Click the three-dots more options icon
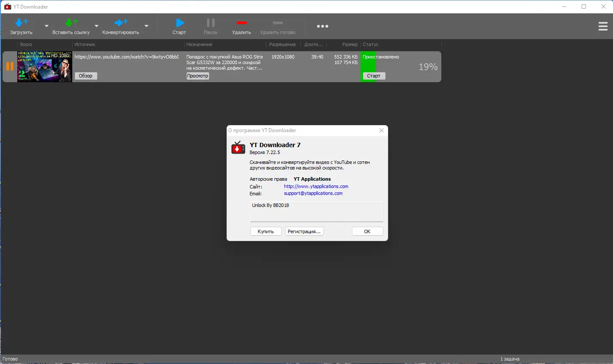The height and width of the screenshot is (364, 613). point(322,26)
